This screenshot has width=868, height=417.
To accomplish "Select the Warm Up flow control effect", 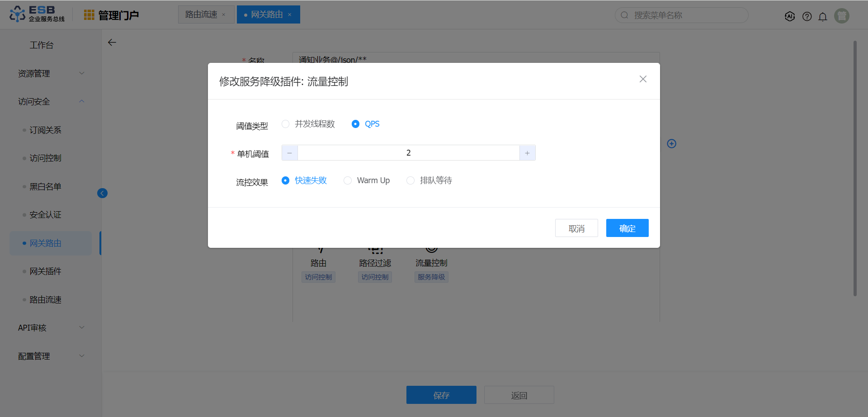I will coord(348,180).
